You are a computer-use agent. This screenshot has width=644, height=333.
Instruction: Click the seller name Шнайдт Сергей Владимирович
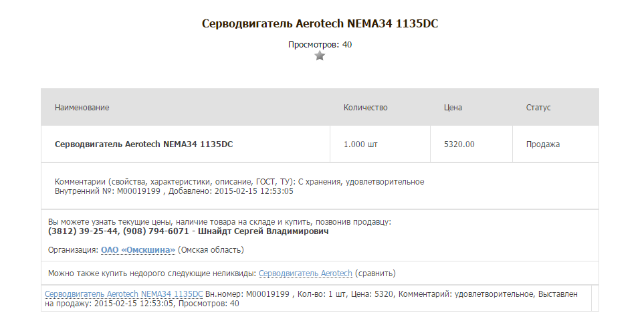pos(264,231)
